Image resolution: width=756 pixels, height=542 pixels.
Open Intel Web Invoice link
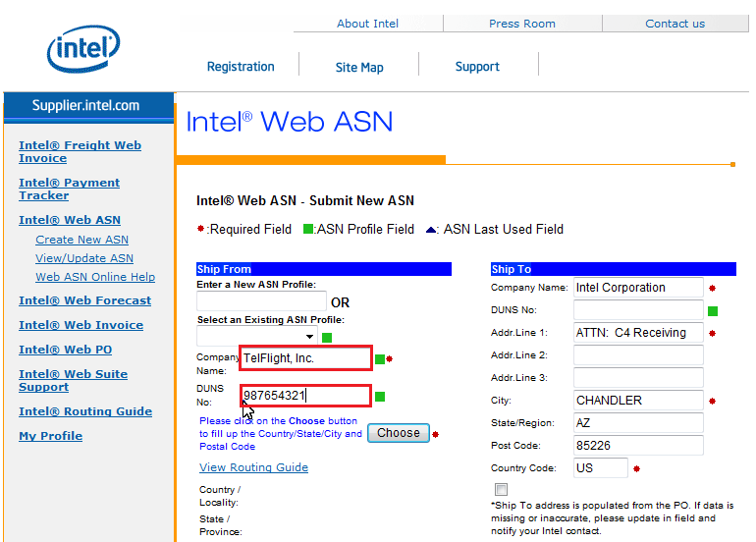[81, 325]
